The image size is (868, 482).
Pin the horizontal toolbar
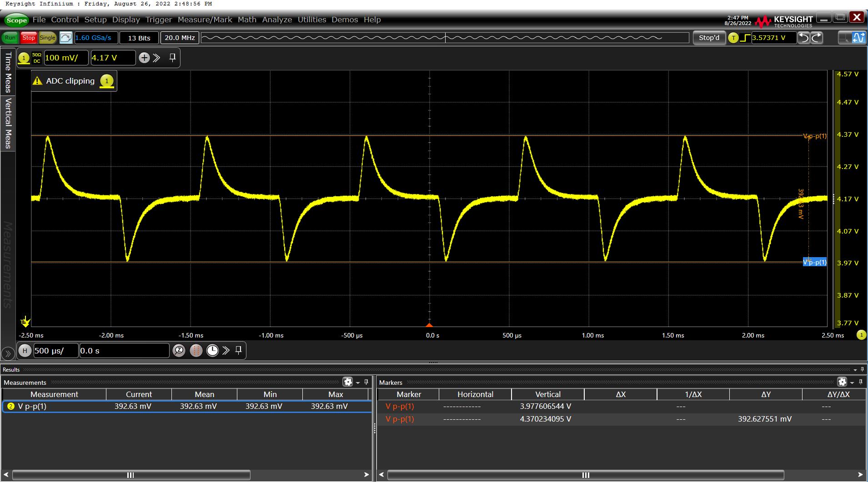(x=238, y=350)
